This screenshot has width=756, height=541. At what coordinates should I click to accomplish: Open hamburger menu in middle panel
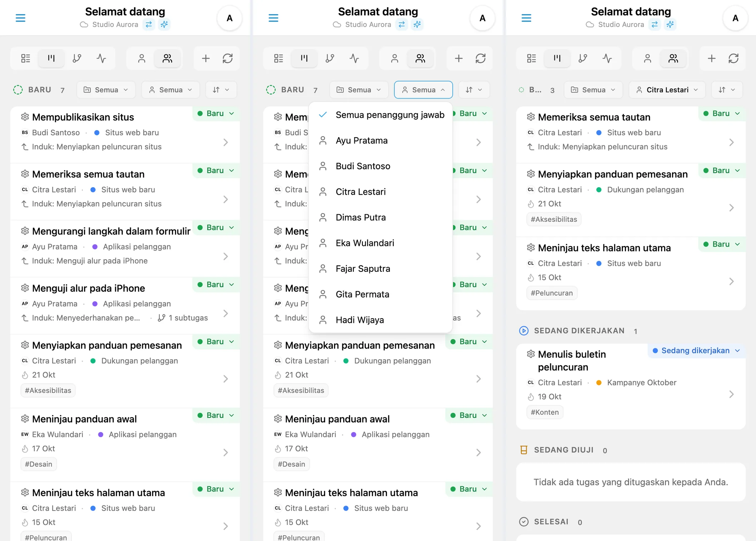coord(273,18)
